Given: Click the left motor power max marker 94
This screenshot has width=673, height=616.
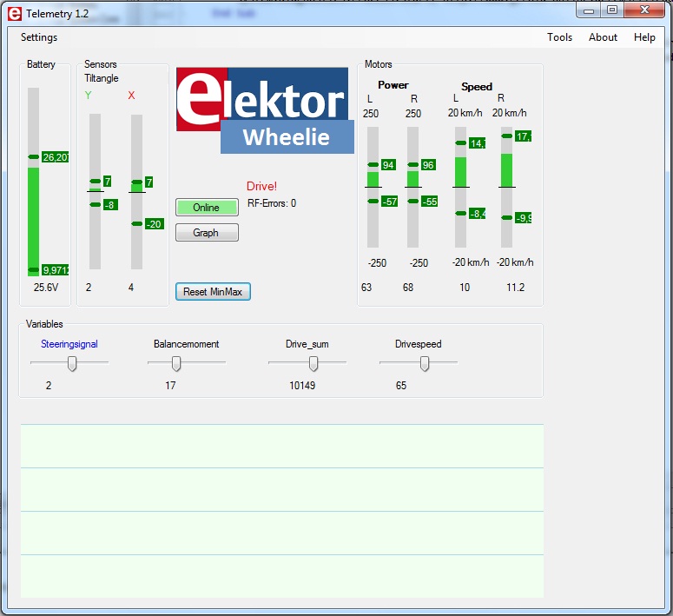Looking at the screenshot, I should [x=388, y=165].
